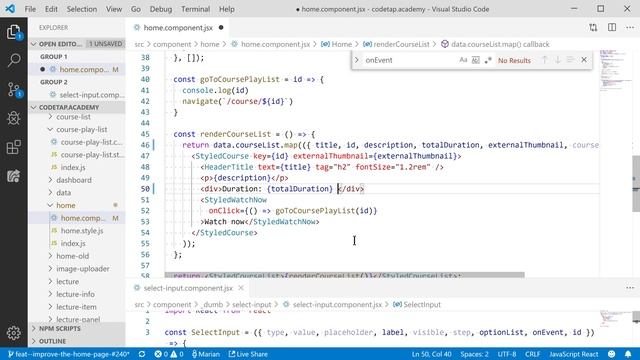This screenshot has height=360, width=640.
Task: Click the Live Share status bar button
Action: click(x=248, y=354)
